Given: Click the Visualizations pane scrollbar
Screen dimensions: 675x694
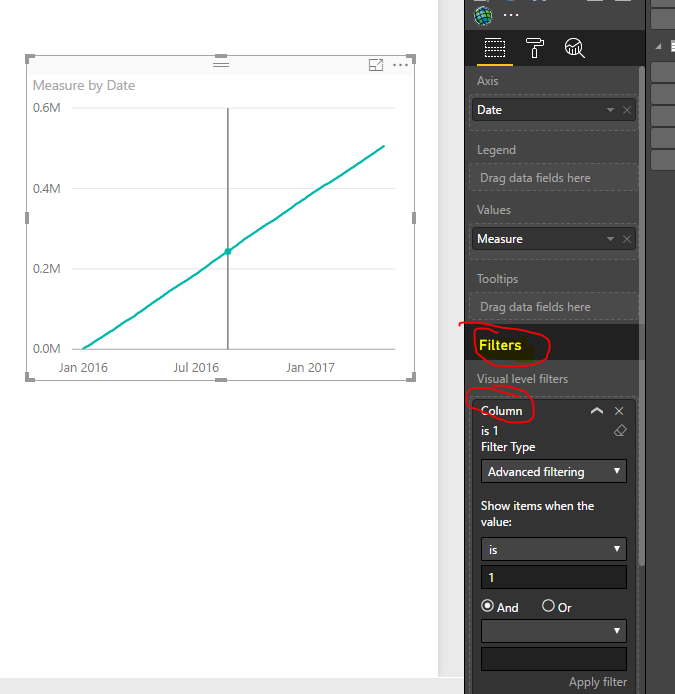Looking at the screenshot, I should [x=642, y=316].
